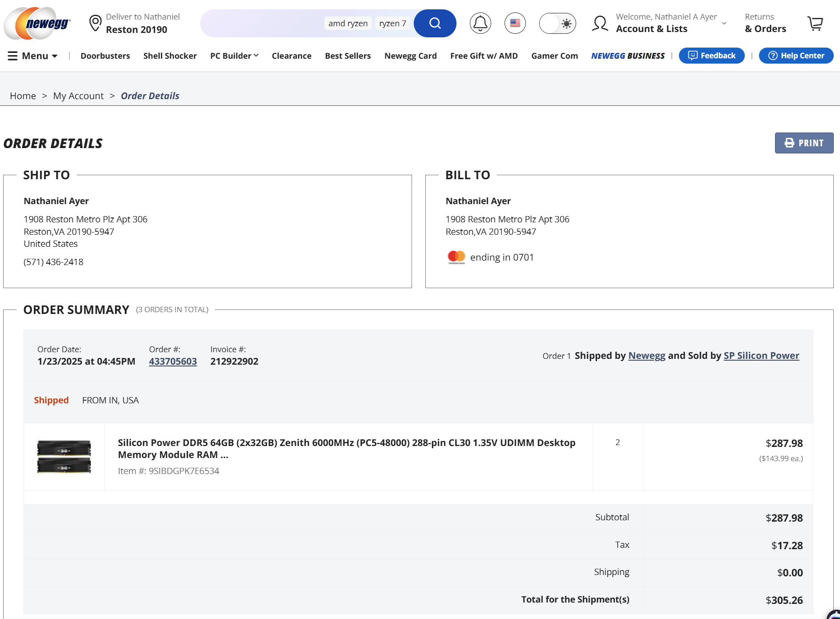The height and width of the screenshot is (619, 840).
Task: Expand the Account & Lists chevron
Action: tap(724, 24)
